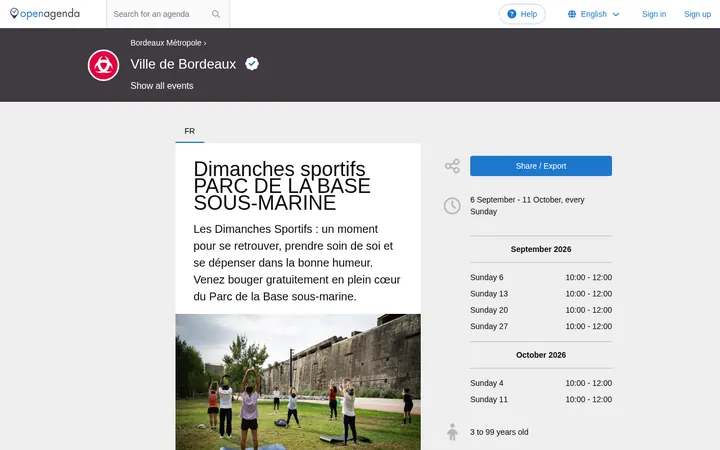The image size is (720, 450).
Task: Click Show all events
Action: 162,86
